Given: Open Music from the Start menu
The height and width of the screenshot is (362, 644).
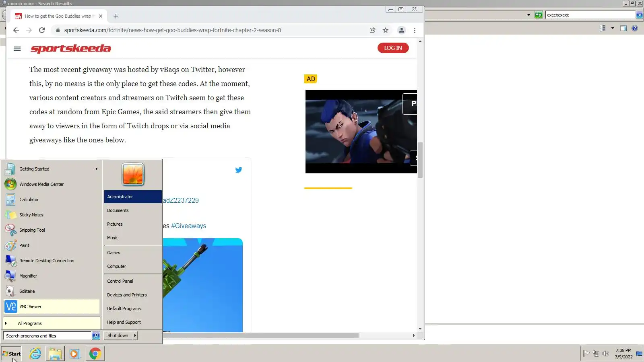Looking at the screenshot, I should (x=133, y=238).
